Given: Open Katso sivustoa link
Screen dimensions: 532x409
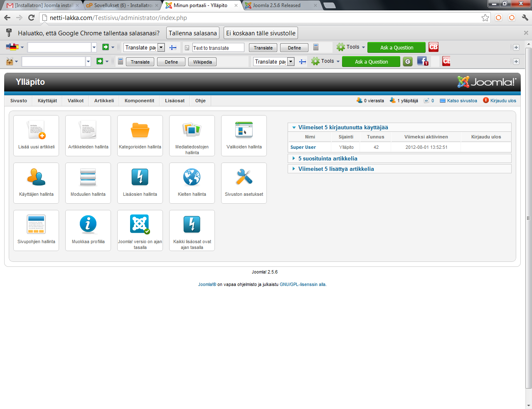Looking at the screenshot, I should pyautogui.click(x=458, y=101).
